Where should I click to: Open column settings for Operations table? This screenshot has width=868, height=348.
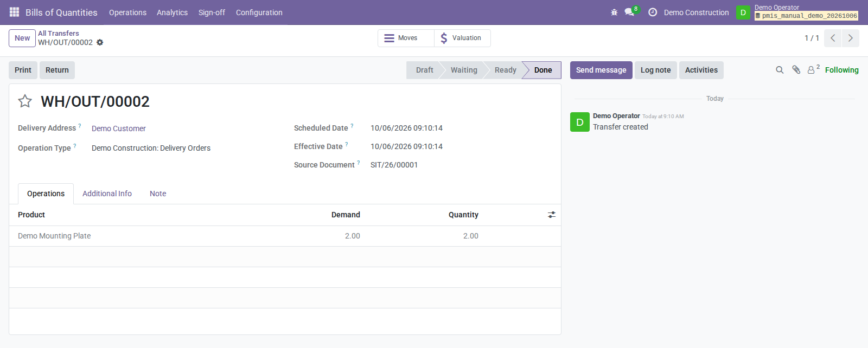pos(552,215)
